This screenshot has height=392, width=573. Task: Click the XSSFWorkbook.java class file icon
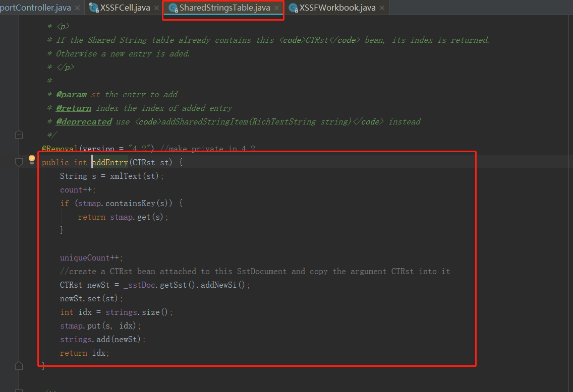[x=293, y=8]
